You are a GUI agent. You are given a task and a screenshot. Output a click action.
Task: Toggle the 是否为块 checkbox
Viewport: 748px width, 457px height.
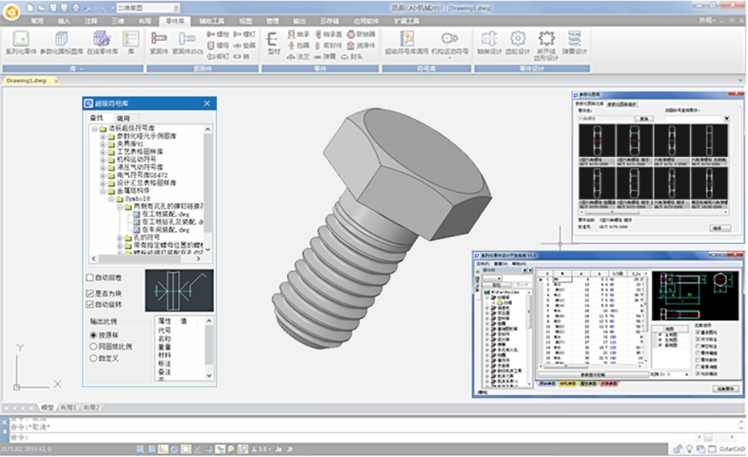point(90,292)
